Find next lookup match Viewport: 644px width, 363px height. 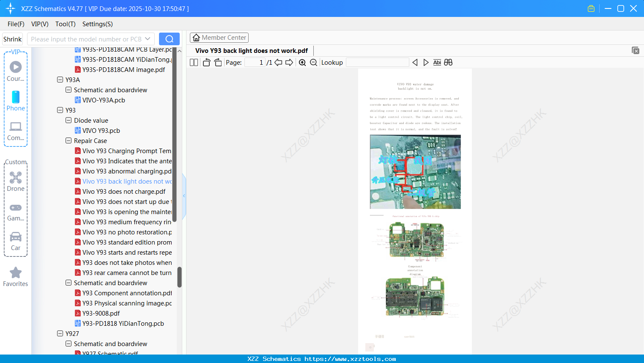click(426, 63)
